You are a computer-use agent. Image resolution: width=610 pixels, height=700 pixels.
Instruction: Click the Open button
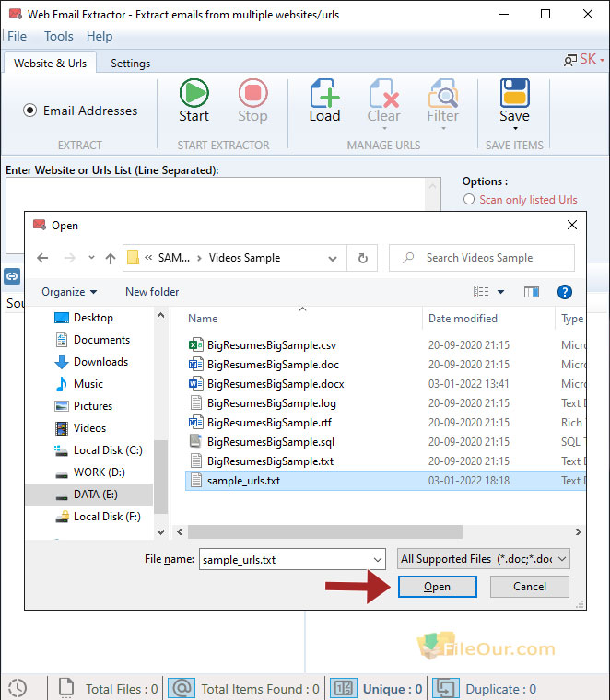coord(437,587)
